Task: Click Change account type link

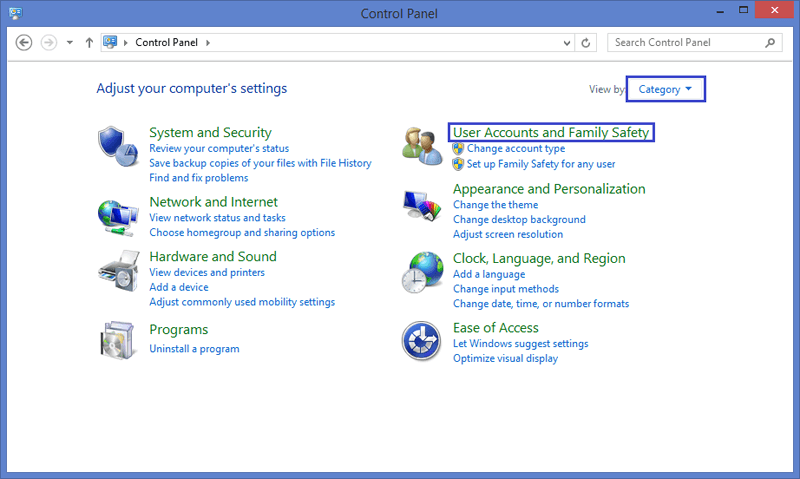Action: click(x=516, y=148)
